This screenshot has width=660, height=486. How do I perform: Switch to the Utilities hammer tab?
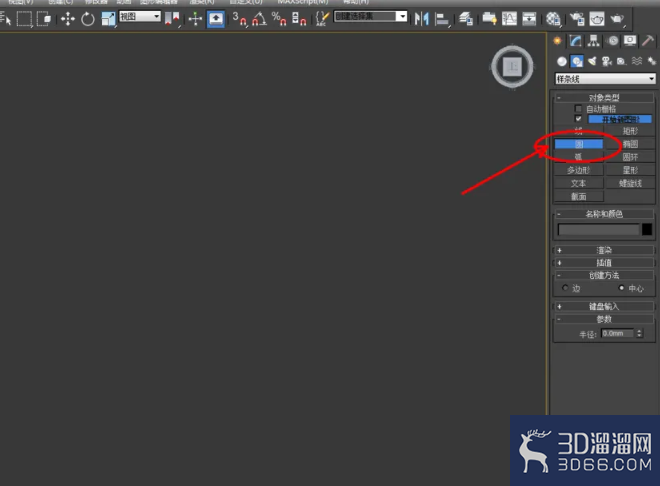click(648, 41)
